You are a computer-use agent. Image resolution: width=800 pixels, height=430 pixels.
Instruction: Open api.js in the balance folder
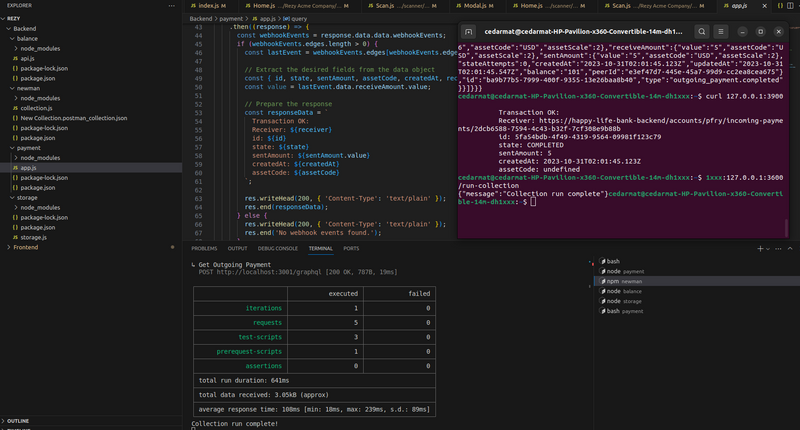point(91,59)
